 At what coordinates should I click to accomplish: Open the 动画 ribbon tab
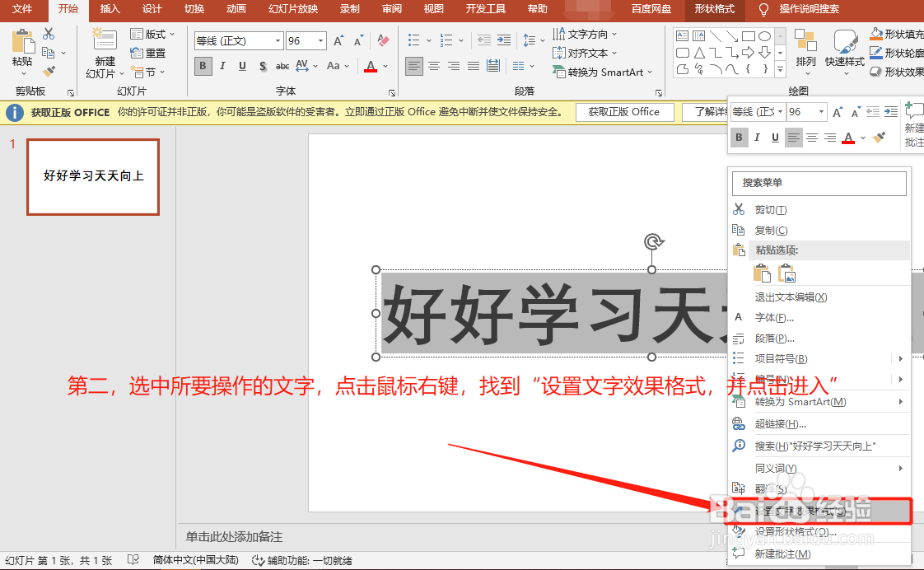(236, 9)
